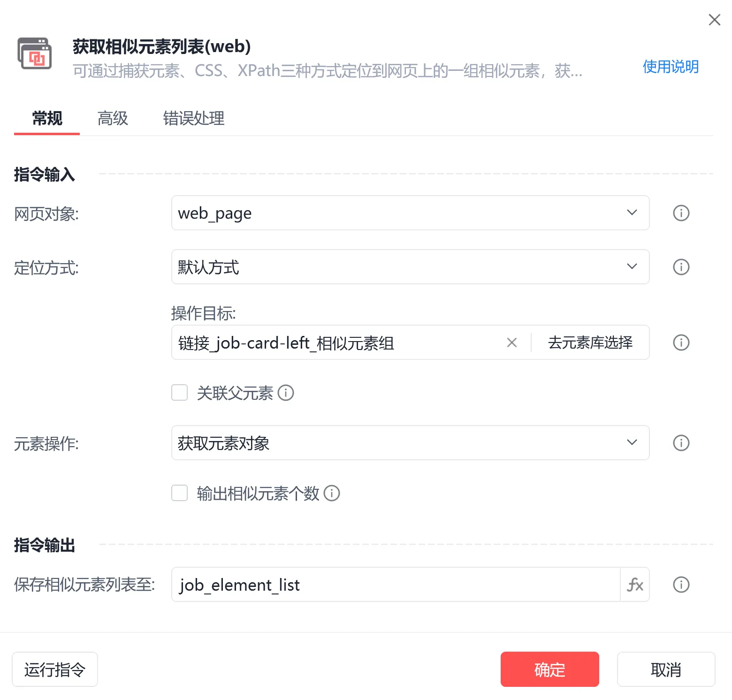This screenshot has width=732, height=700.
Task: Switch to the 错误处理 tab
Action: click(194, 118)
